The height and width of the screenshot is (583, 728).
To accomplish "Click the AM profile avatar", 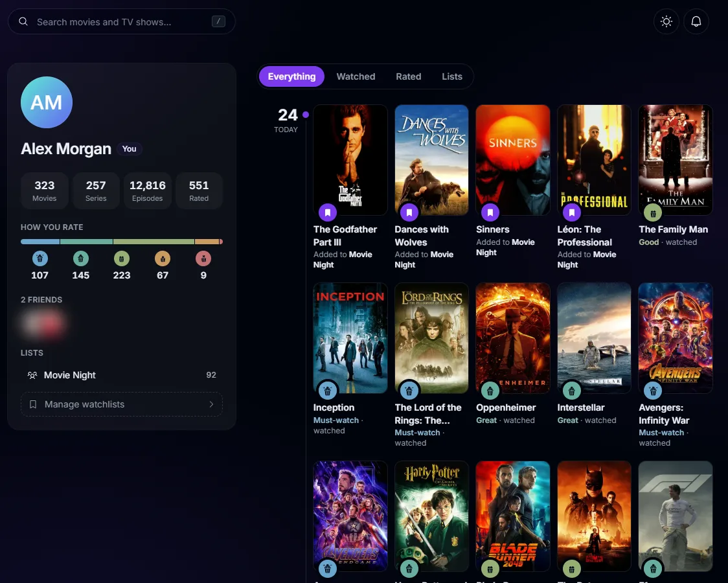I will point(47,102).
